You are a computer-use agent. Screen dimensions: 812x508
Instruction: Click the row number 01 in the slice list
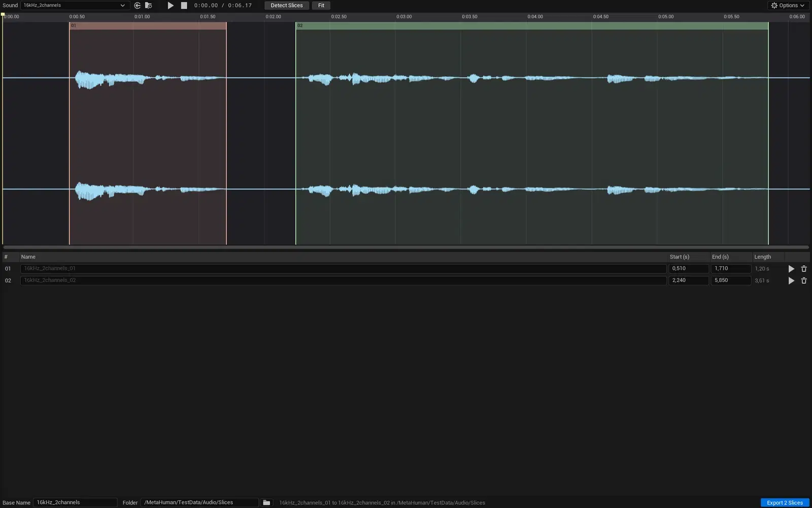coord(8,269)
